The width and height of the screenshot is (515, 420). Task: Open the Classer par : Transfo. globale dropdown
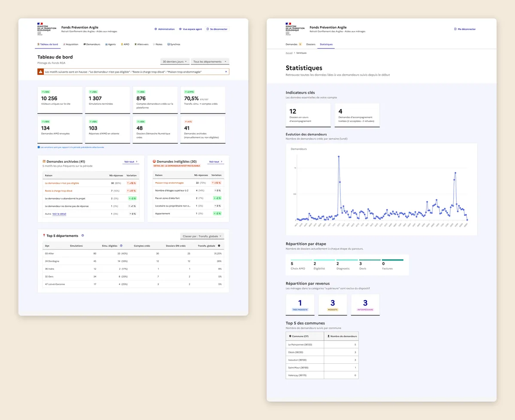pos(203,236)
